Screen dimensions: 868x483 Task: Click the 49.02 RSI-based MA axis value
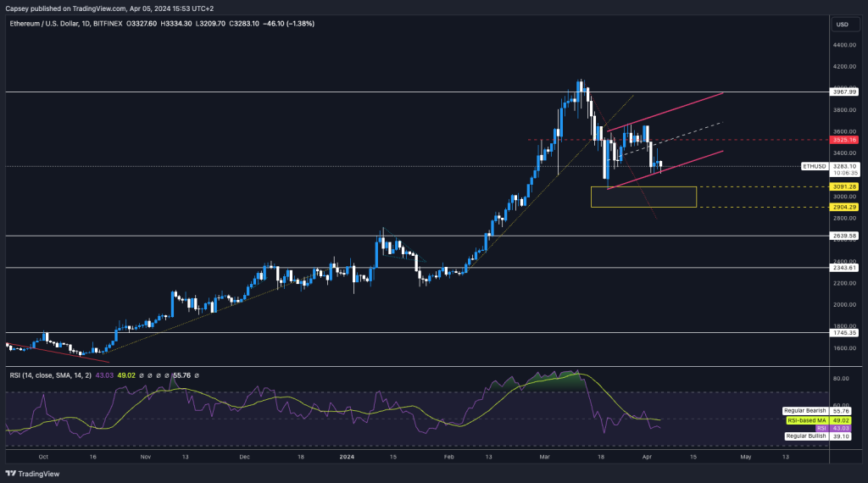tap(841, 420)
